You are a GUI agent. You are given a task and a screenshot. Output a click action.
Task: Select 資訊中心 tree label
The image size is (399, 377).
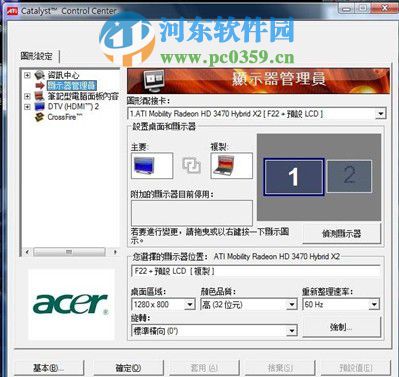[63, 75]
